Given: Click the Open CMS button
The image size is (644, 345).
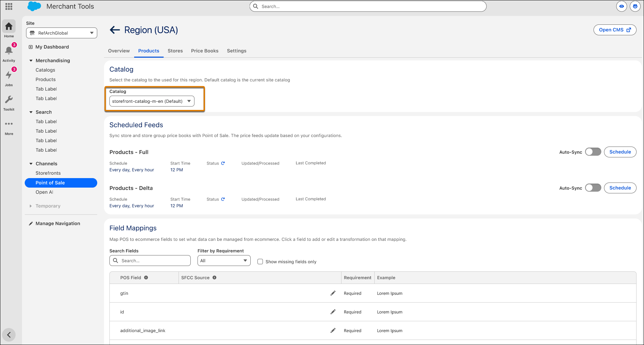Looking at the screenshot, I should click(x=615, y=30).
